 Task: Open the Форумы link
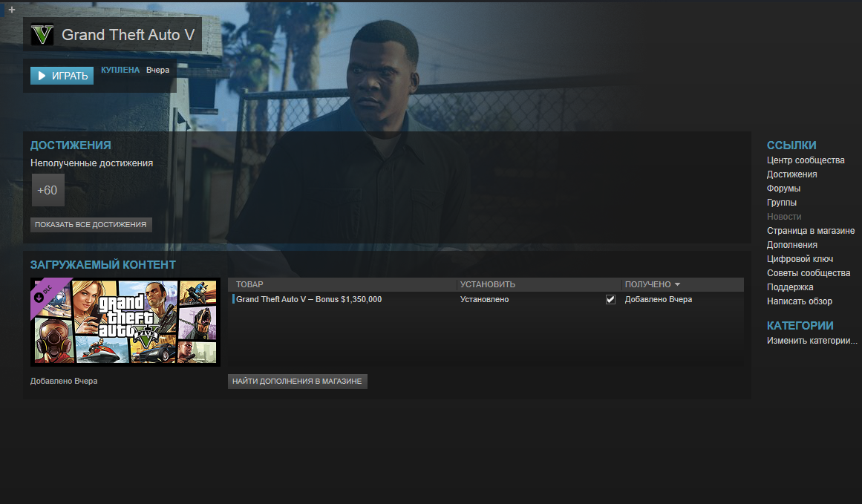click(783, 189)
